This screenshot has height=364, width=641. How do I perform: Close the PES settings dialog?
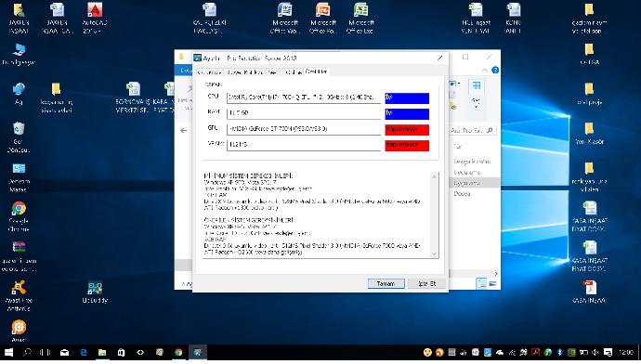[x=439, y=58]
